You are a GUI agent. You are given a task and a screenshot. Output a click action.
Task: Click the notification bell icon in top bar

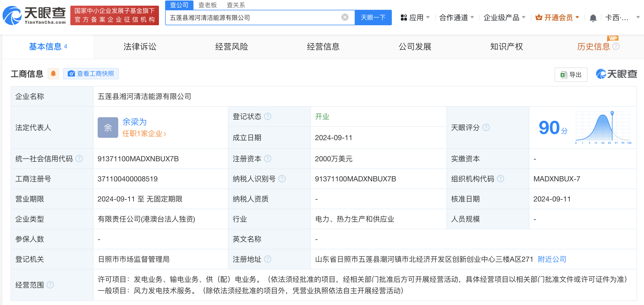[593, 18]
